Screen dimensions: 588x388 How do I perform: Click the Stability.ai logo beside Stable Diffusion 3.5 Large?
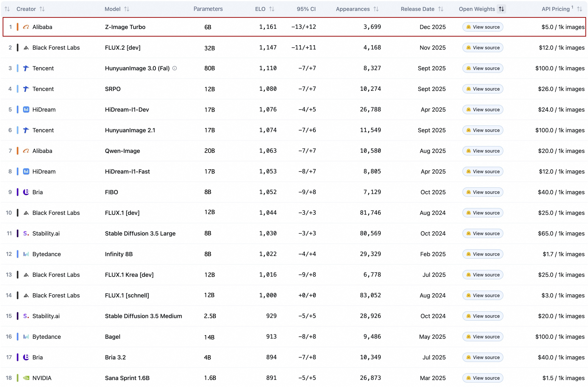[26, 234]
